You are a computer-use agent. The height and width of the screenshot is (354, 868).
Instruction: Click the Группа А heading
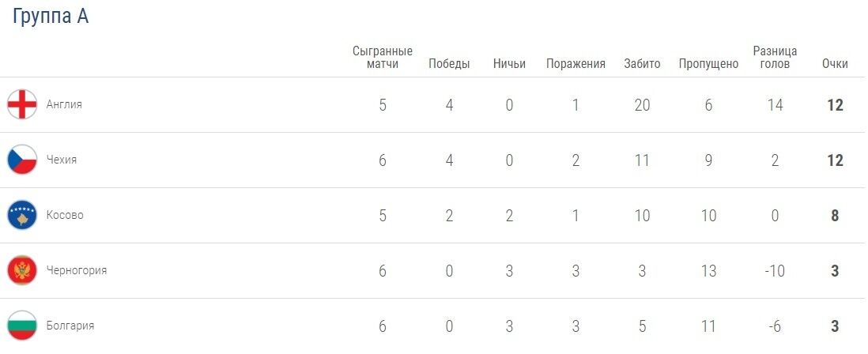[51, 17]
